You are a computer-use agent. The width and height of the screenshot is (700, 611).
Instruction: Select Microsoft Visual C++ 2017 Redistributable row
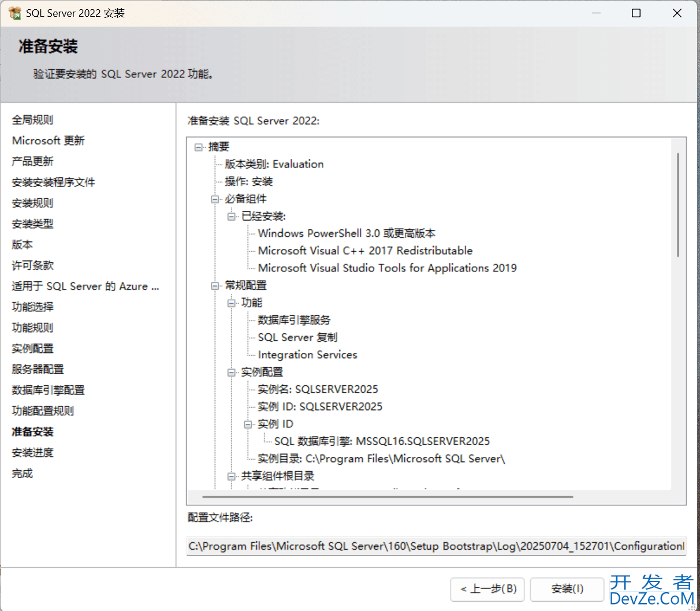[x=365, y=251]
